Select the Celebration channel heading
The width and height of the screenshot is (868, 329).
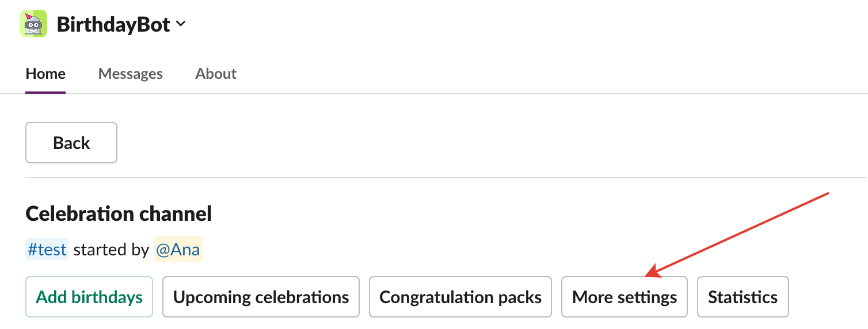point(119,214)
